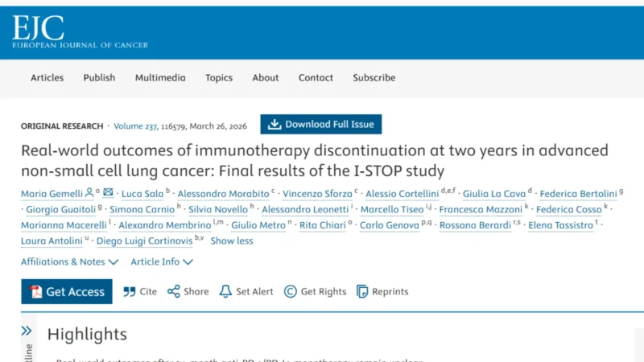Click the article title text
The height and width of the screenshot is (362, 644).
315,160
